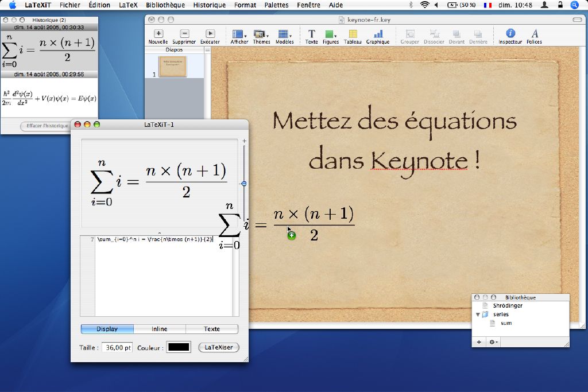This screenshot has height=392, width=588.
Task: Insert a text box with the Texte icon
Action: (x=311, y=34)
